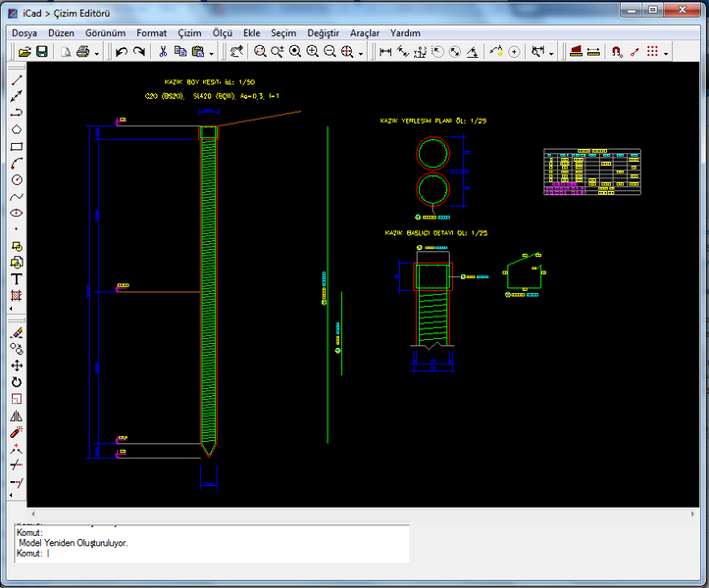Undo the last action
This screenshot has width=709, height=588.
pos(122,52)
